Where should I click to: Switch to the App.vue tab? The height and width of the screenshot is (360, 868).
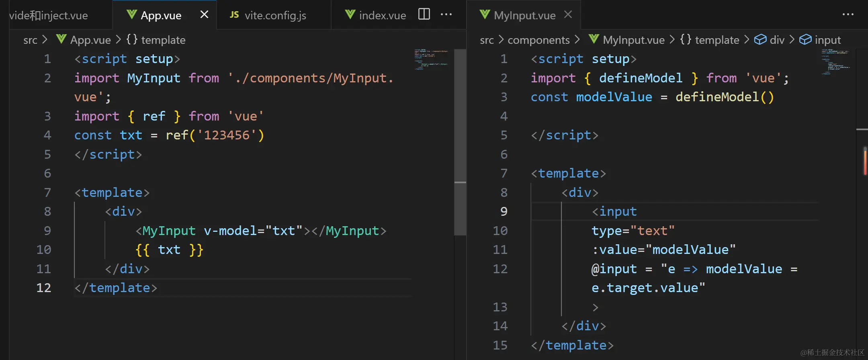click(x=165, y=15)
